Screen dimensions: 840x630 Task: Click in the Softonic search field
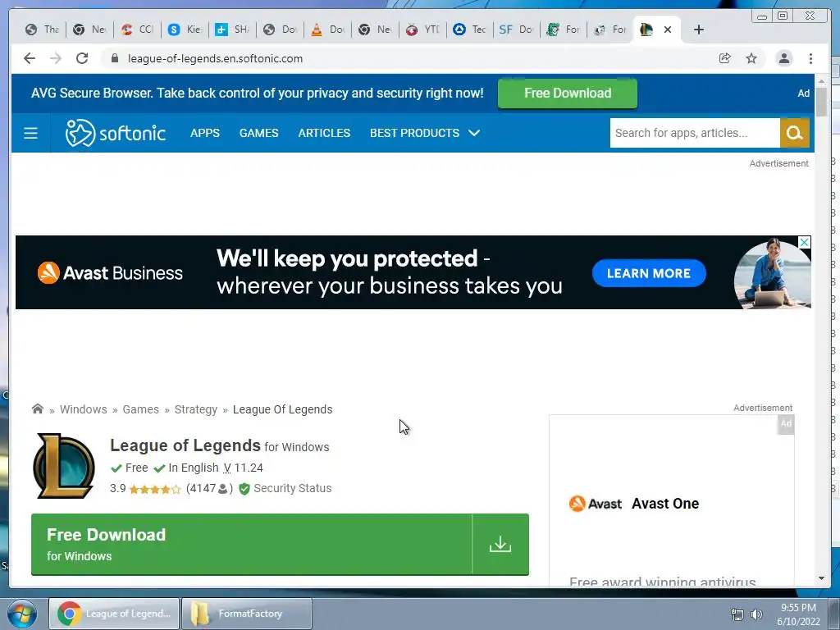[x=695, y=133]
